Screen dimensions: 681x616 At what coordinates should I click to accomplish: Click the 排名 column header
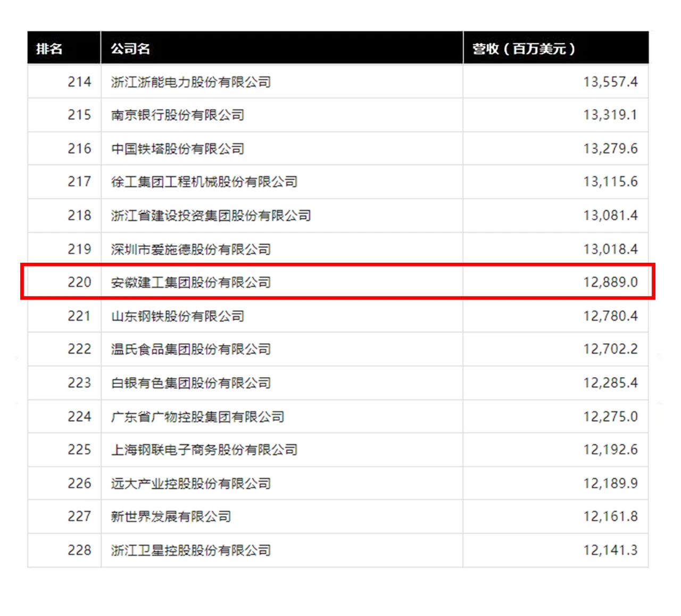click(x=49, y=49)
